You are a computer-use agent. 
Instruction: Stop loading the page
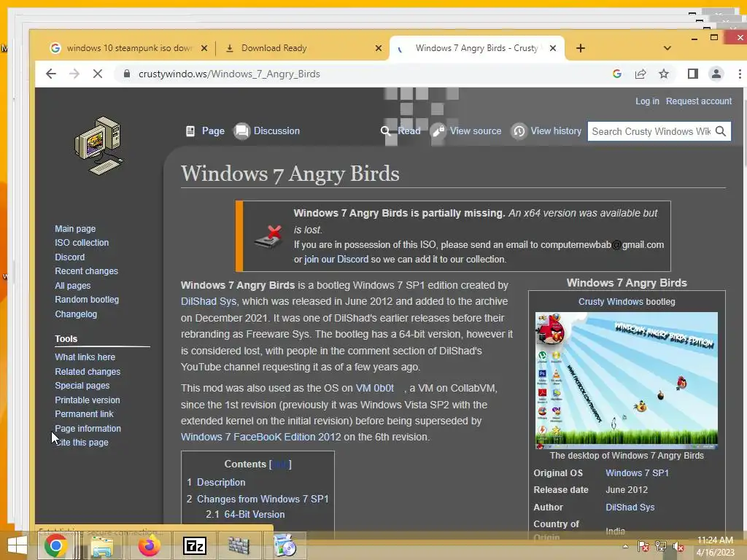click(98, 74)
